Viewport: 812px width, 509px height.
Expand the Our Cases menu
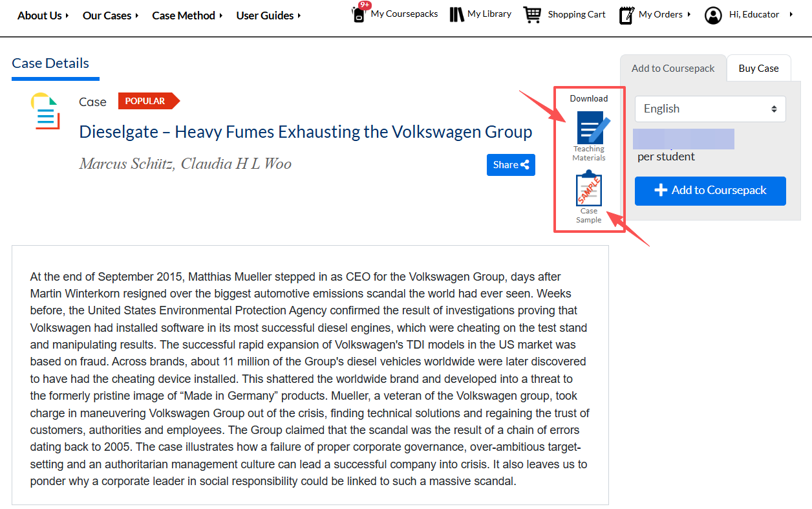click(x=111, y=16)
